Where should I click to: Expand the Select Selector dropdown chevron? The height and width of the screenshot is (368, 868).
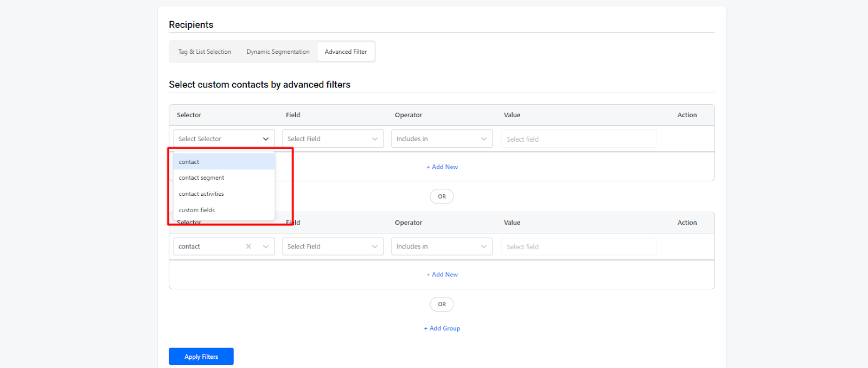point(266,139)
